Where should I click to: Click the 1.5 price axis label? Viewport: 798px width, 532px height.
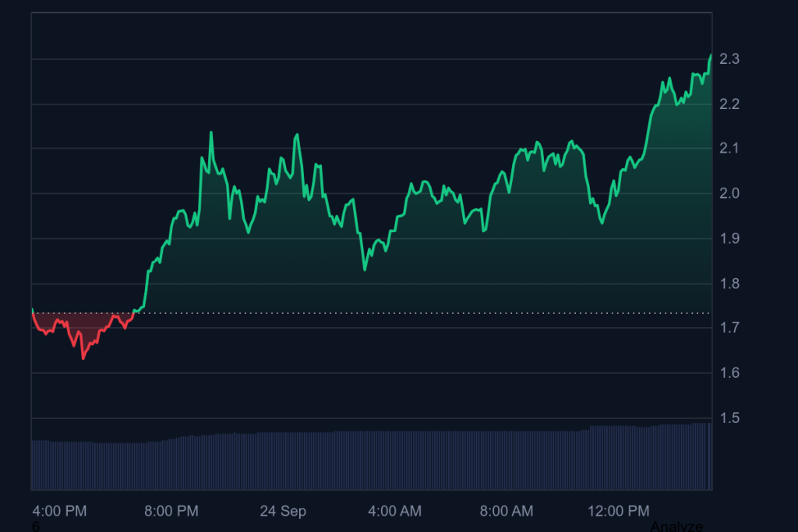[729, 418]
